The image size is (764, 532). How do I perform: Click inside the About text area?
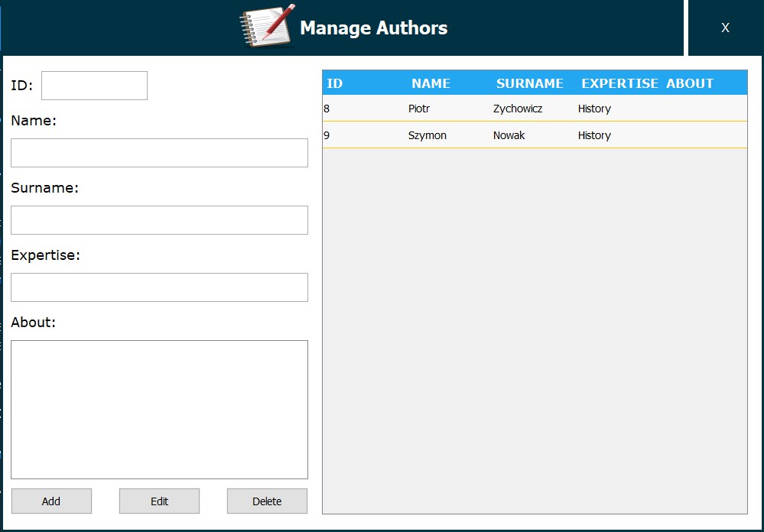(x=159, y=410)
